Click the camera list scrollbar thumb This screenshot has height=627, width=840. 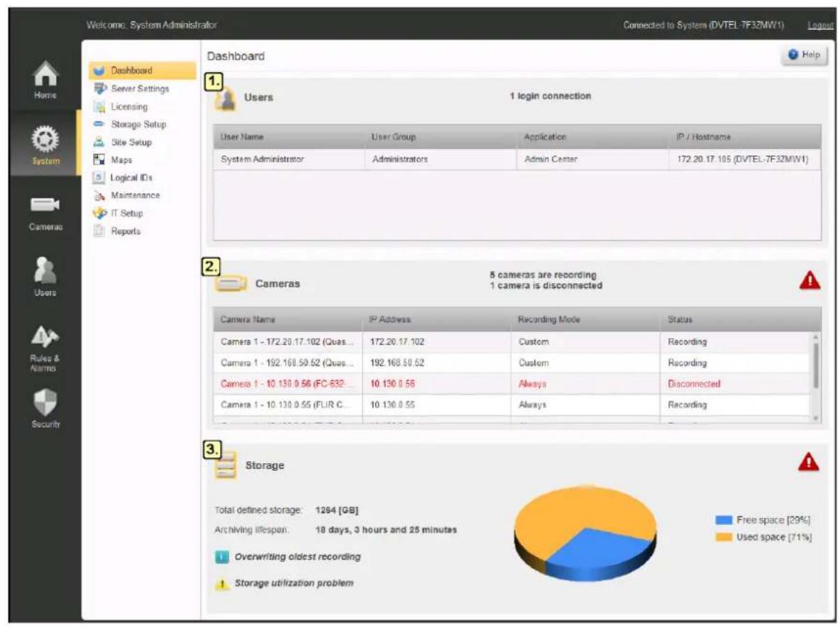click(x=816, y=366)
